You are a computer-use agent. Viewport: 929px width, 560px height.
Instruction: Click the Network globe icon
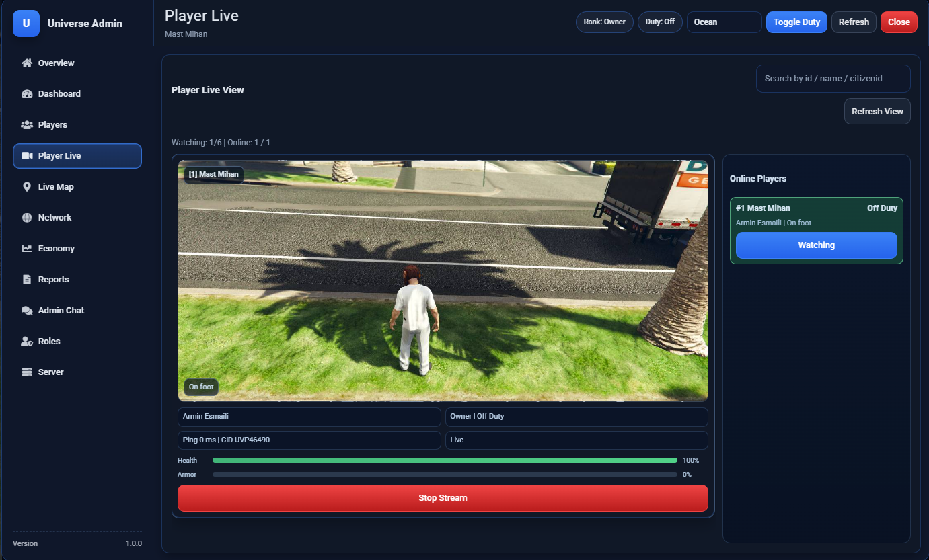[27, 218]
